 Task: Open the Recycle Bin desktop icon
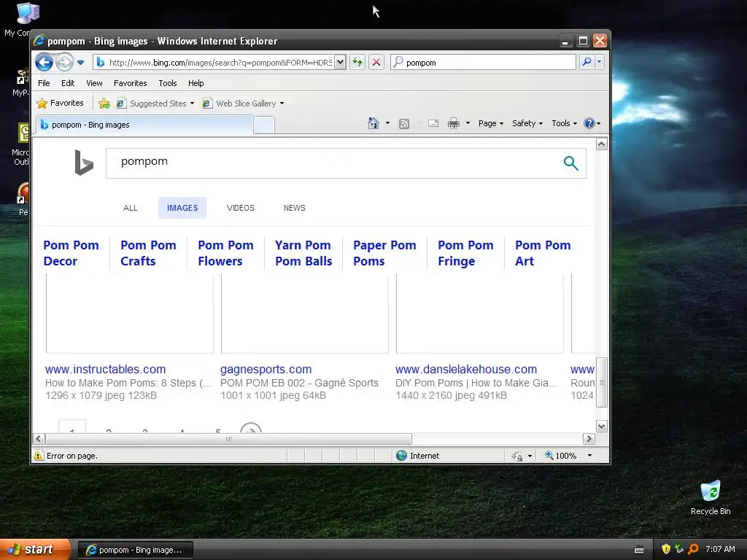coord(711,498)
